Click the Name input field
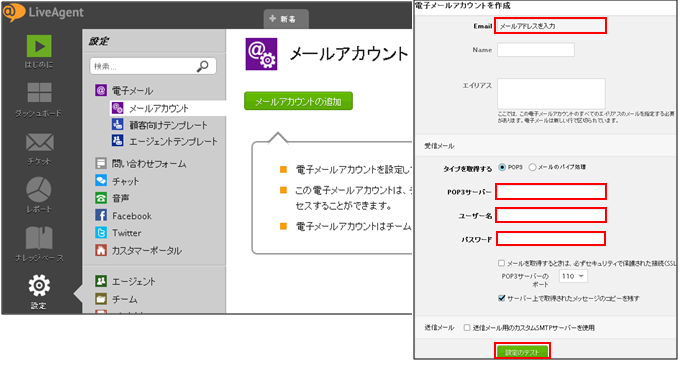 point(536,50)
